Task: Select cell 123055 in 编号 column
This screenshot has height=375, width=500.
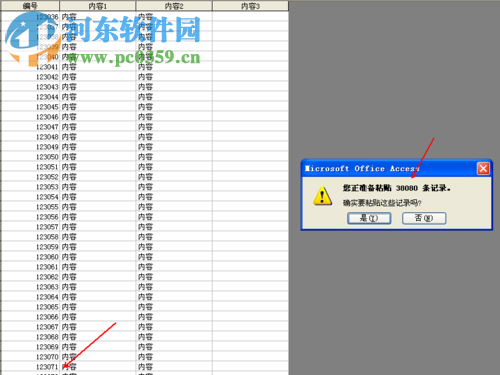Action: pyautogui.click(x=31, y=207)
